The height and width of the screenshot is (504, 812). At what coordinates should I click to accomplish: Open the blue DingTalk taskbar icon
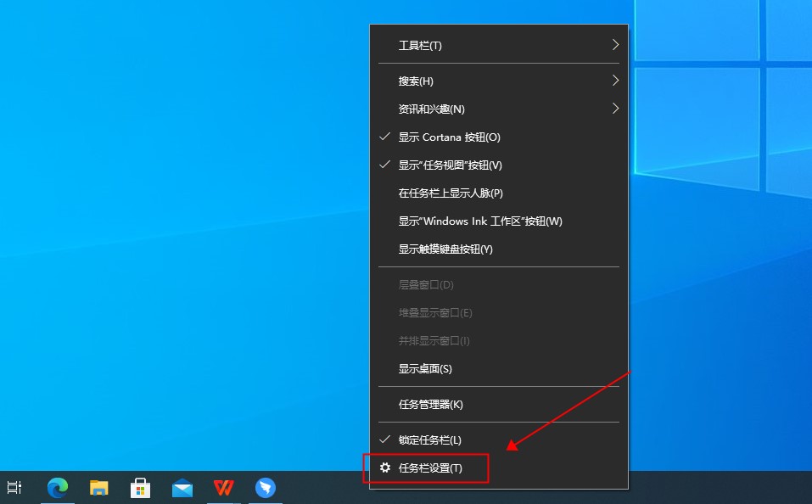pyautogui.click(x=266, y=488)
